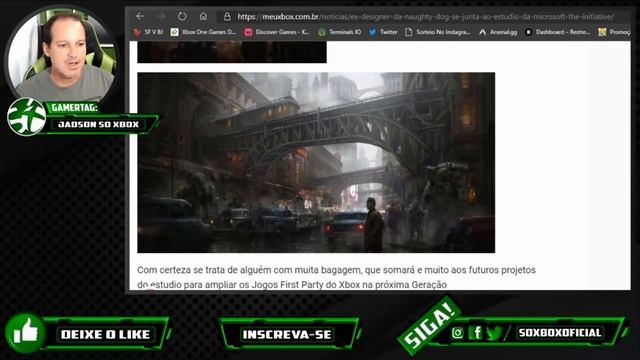This screenshot has height=360, width=640.
Task: Click the green thumbs-up like icon
Action: (x=25, y=333)
